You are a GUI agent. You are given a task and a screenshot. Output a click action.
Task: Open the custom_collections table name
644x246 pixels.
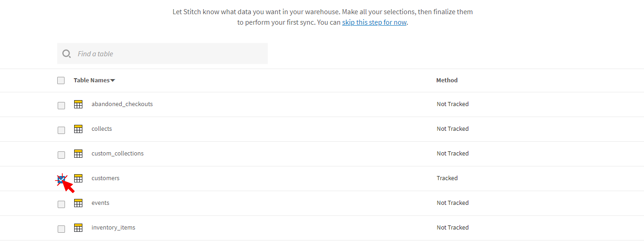coord(118,154)
